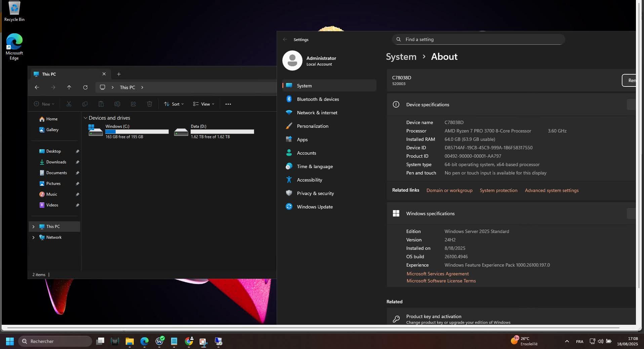644x349 pixels.
Task: Open Advanced system settings link
Action: [552, 190]
